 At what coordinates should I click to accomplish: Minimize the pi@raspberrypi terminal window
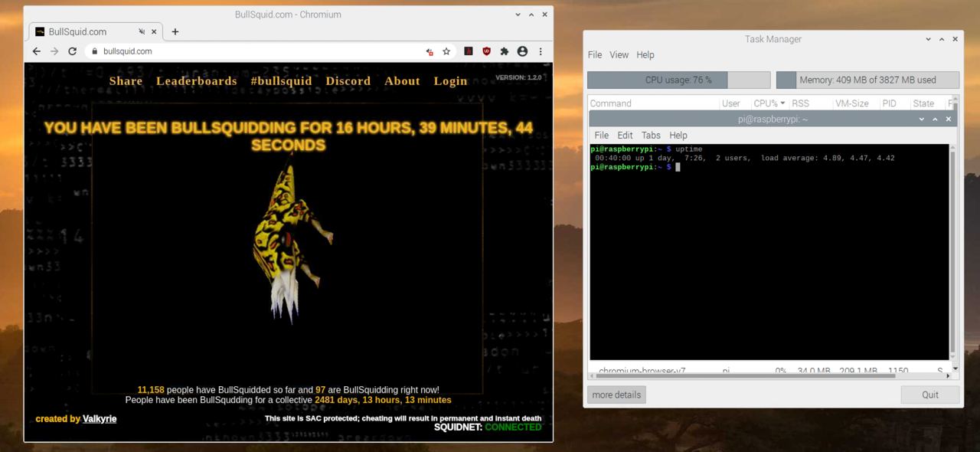click(x=923, y=119)
